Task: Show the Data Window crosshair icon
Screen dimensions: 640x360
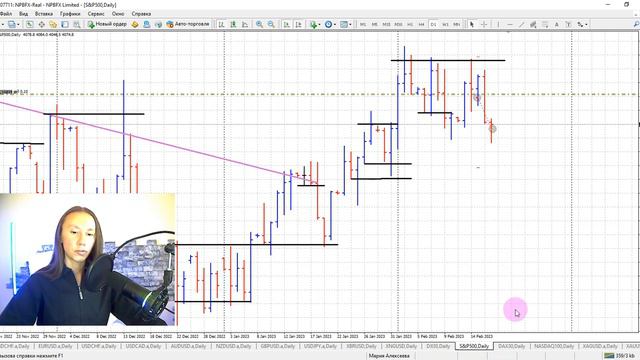Action: click(x=42, y=24)
